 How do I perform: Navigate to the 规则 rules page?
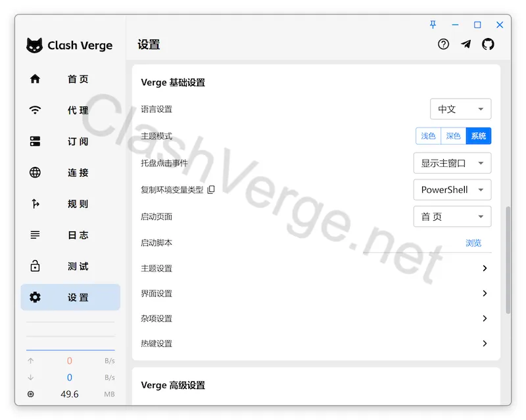coord(70,204)
